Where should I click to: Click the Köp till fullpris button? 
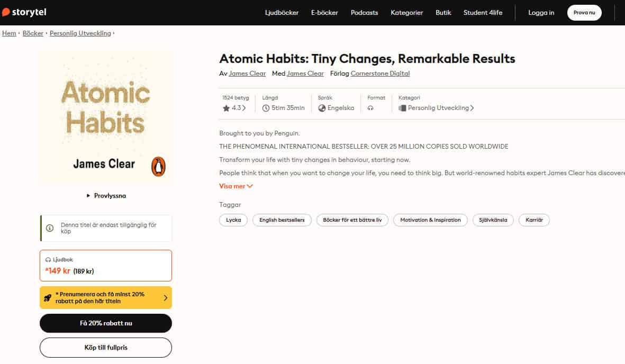tap(106, 348)
